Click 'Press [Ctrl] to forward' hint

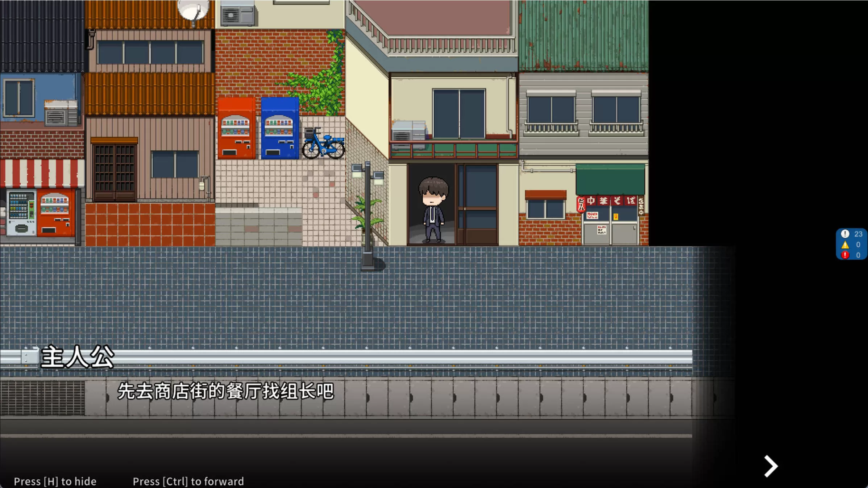188,481
